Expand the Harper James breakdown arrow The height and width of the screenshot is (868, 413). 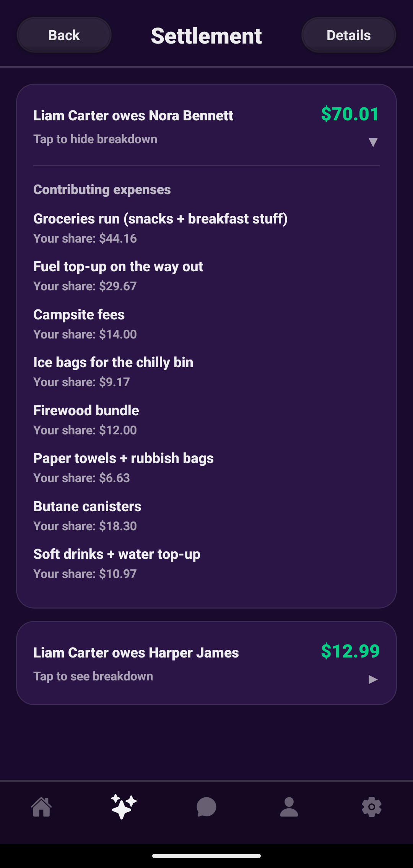(x=373, y=679)
